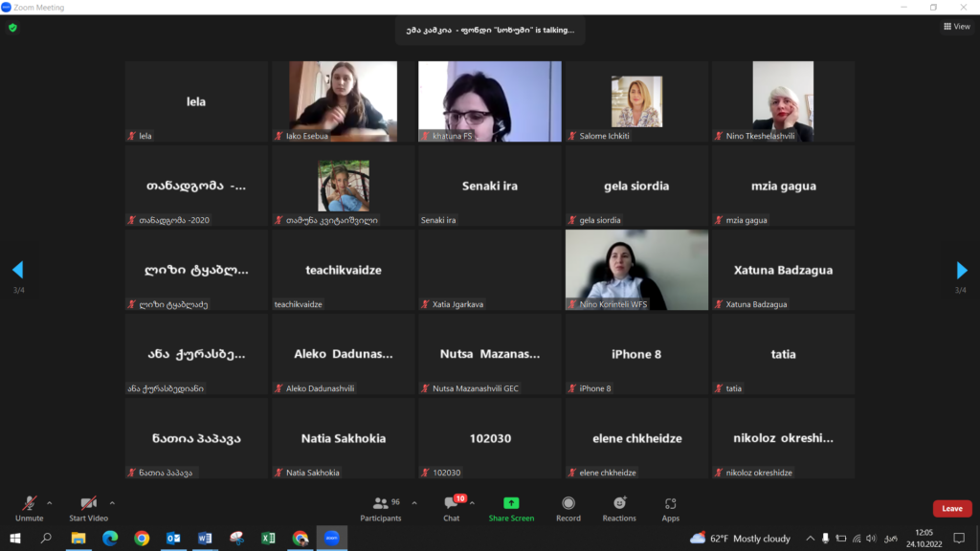Go to previous gallery page with left arrow
The width and height of the screenshot is (980, 551).
pyautogui.click(x=17, y=270)
